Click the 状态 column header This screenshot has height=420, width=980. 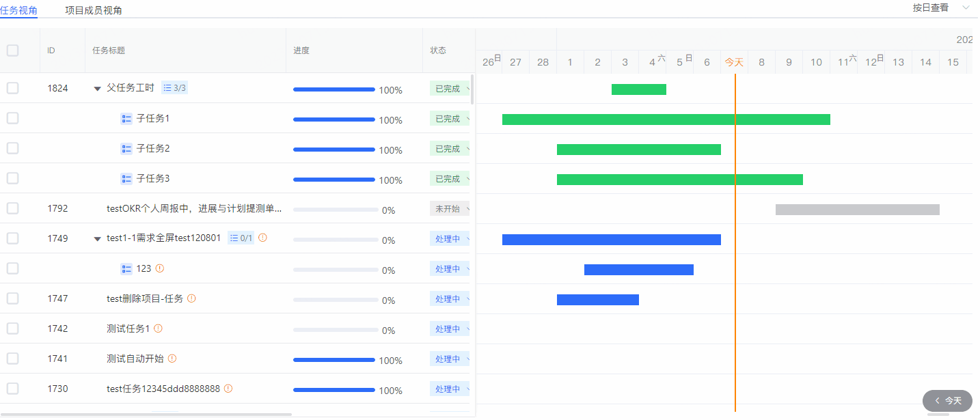(438, 51)
